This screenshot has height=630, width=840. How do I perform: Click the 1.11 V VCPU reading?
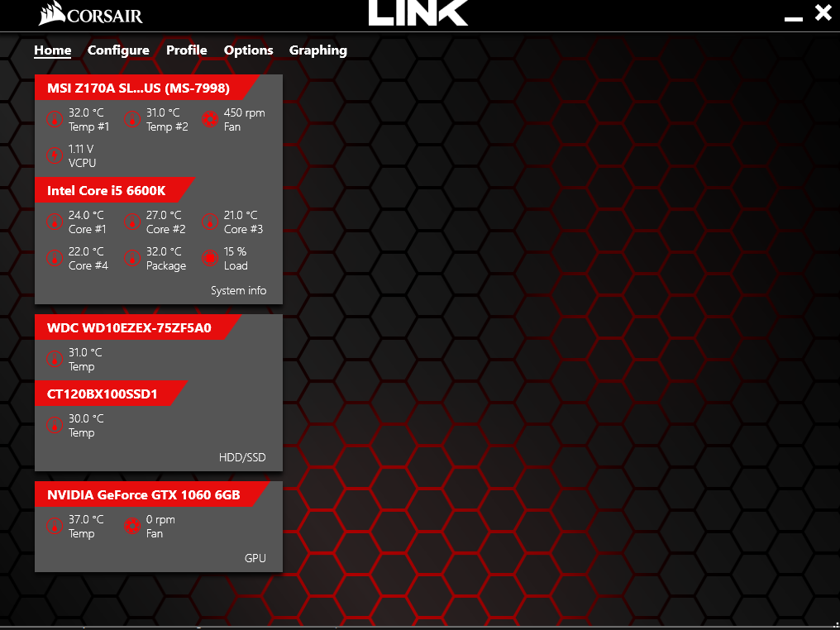coord(82,156)
